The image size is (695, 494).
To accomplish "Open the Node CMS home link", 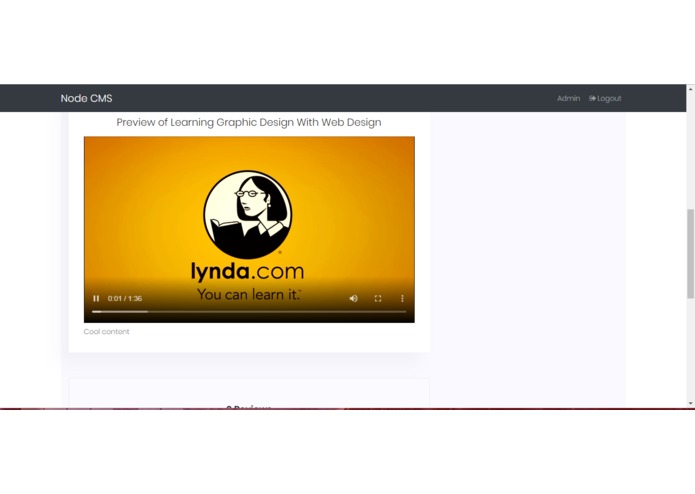I will (x=86, y=98).
